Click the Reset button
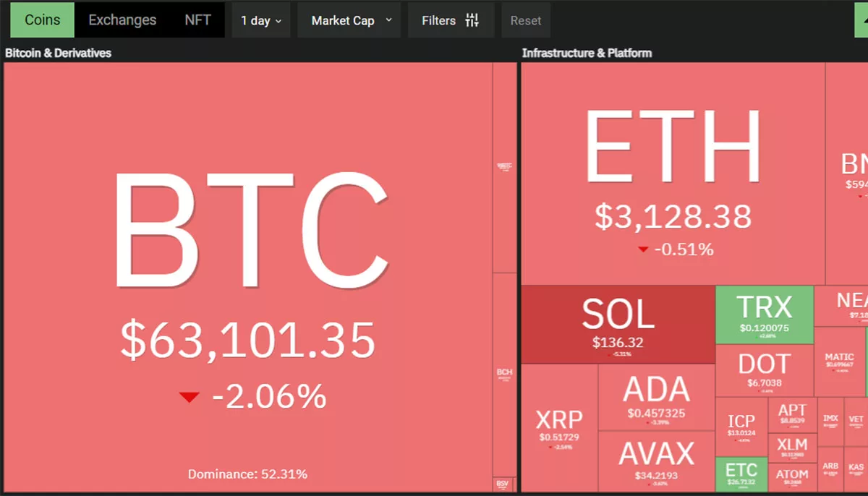The width and height of the screenshot is (868, 496). (x=526, y=20)
